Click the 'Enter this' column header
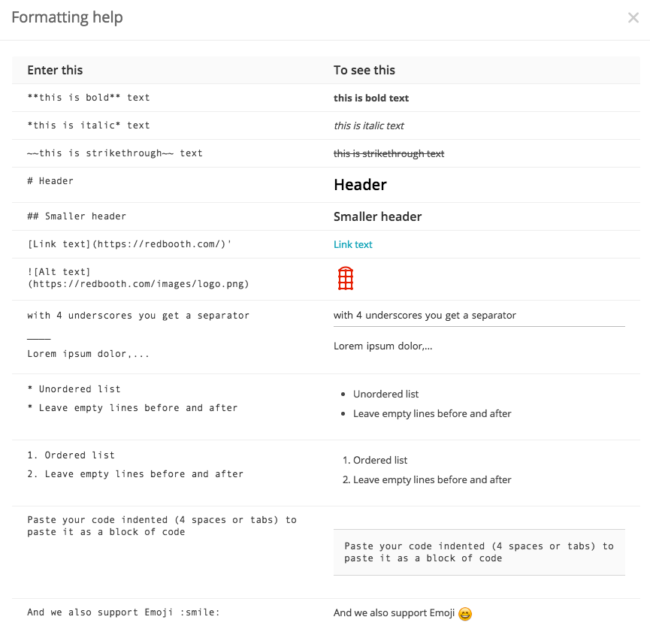650x644 pixels. pos(55,70)
